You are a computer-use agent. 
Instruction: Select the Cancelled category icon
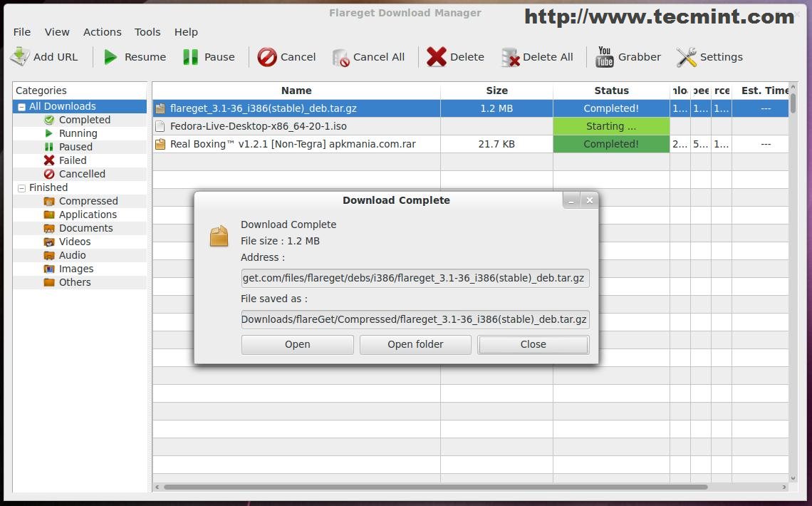49,174
